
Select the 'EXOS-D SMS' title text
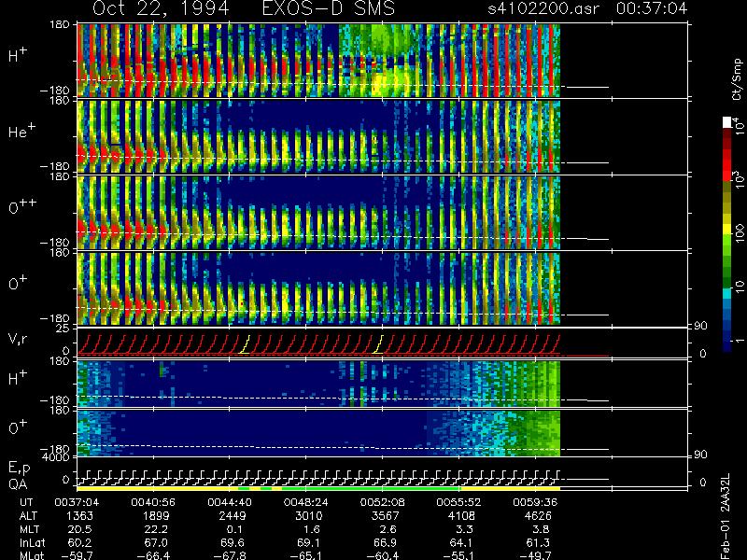pyautogui.click(x=329, y=8)
